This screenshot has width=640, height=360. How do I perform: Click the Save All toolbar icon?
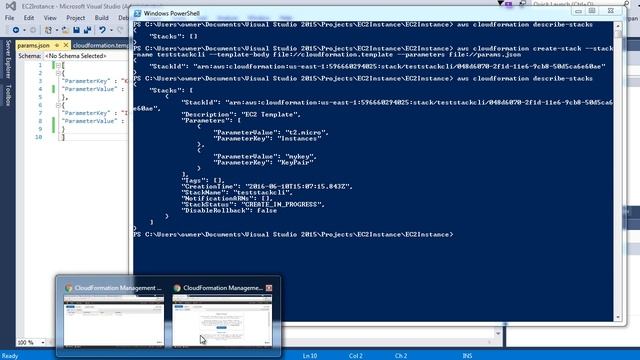click(87, 30)
